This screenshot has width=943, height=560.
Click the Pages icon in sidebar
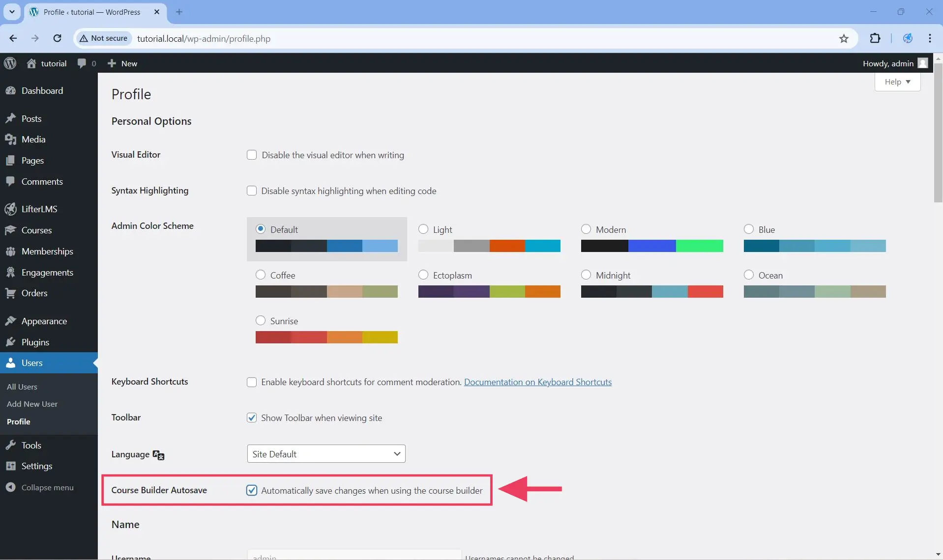[x=10, y=161]
